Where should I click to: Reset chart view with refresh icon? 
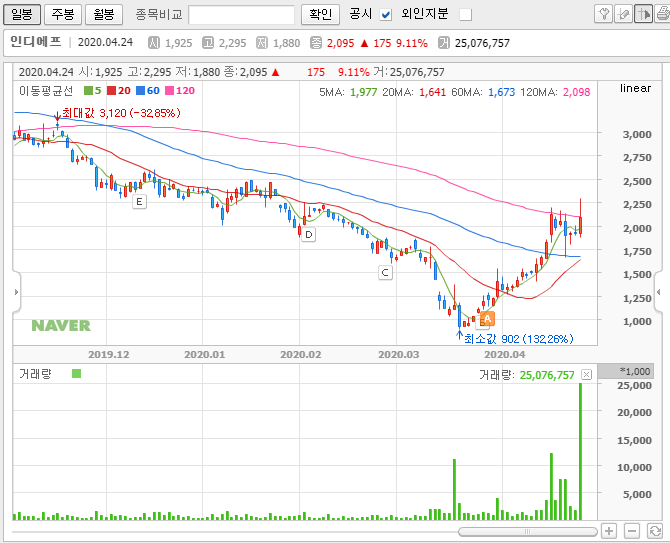[x=655, y=531]
